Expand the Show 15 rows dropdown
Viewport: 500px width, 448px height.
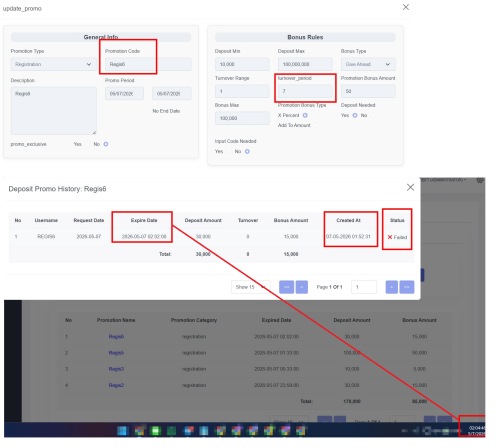pos(251,287)
